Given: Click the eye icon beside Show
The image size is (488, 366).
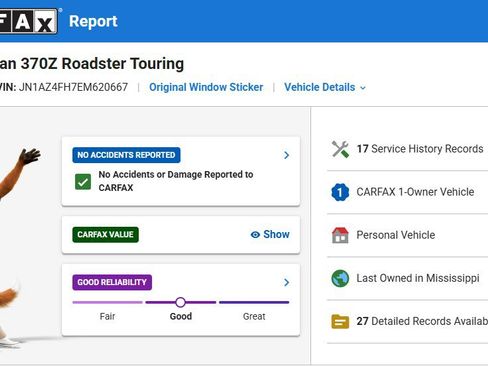Looking at the screenshot, I should tap(255, 235).
